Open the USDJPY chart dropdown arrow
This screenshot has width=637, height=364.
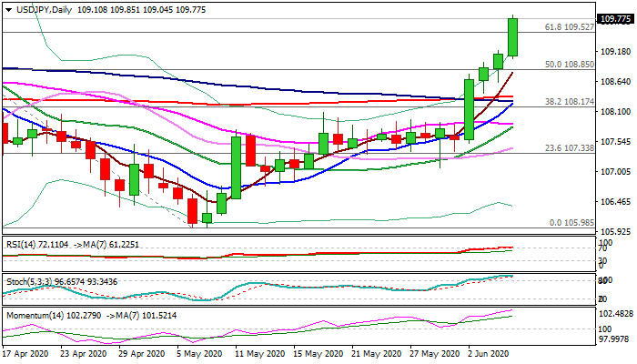point(8,10)
